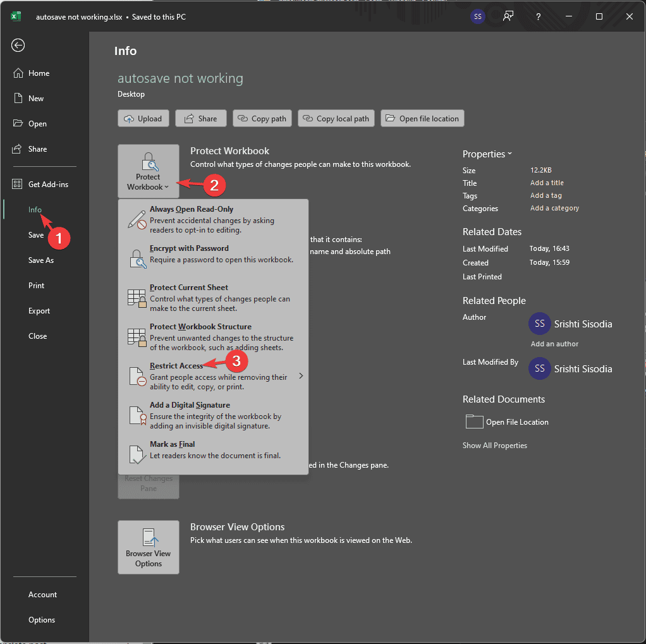
Task: Click Open File Location link text
Action: pos(517,422)
